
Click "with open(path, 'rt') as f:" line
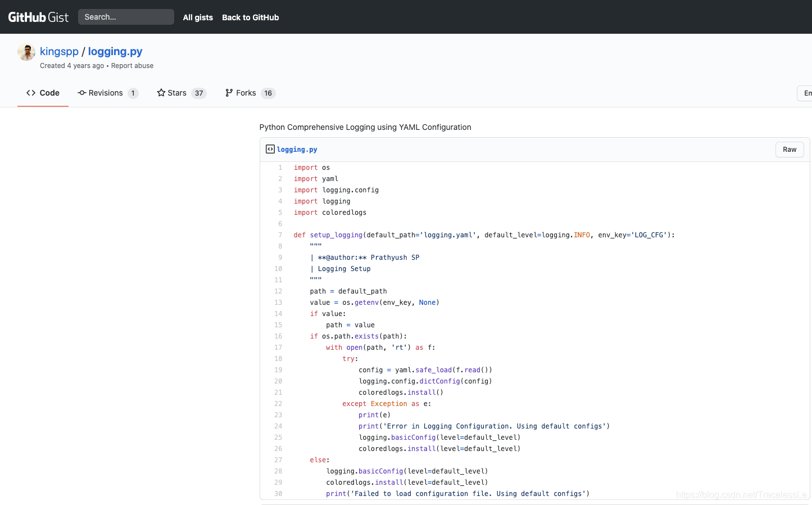381,348
